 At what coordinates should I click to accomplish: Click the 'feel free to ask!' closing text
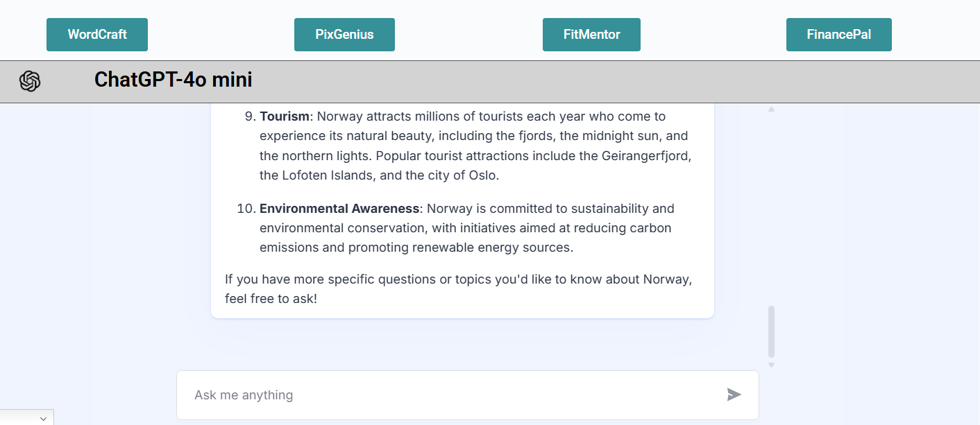271,300
